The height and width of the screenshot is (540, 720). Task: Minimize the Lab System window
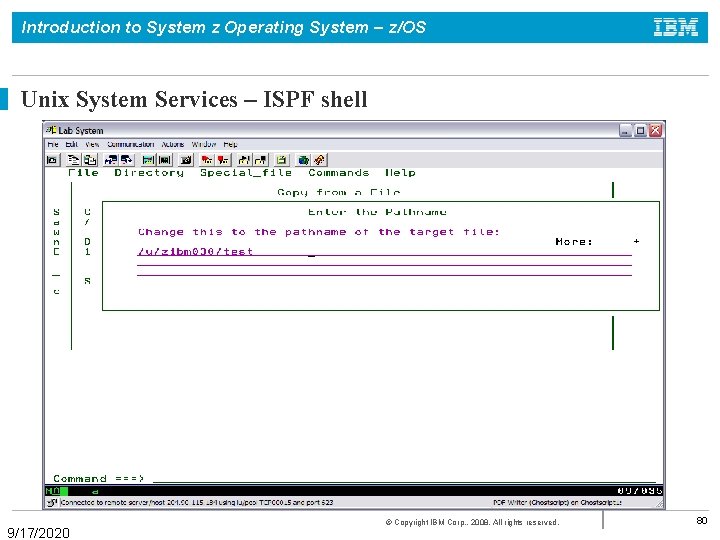pos(625,130)
